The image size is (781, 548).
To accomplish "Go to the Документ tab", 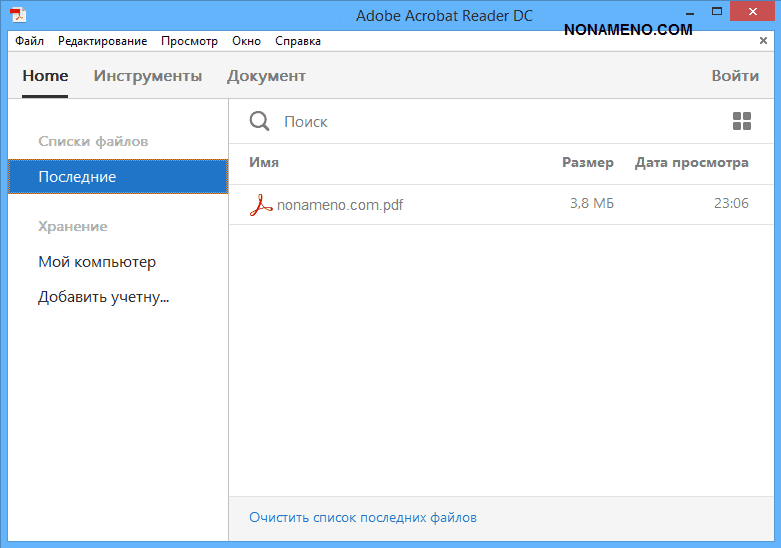I will coord(266,76).
